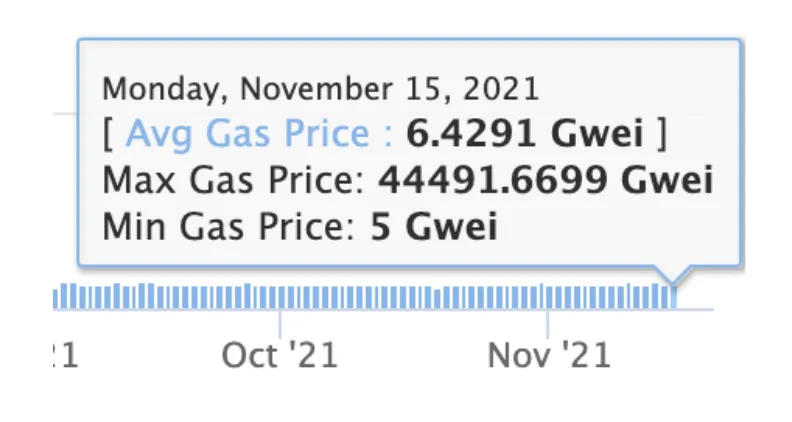Click the bar directly above Oct '21 tick
The height and width of the screenshot is (422, 792).
coord(281,299)
